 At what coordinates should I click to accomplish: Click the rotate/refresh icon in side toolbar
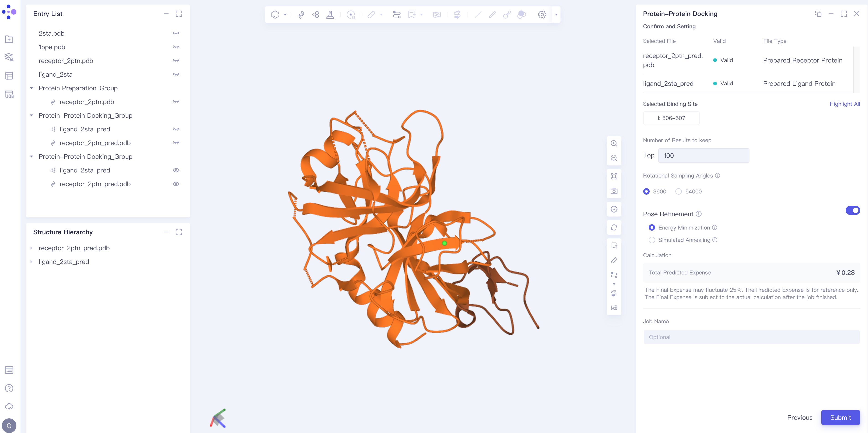click(614, 228)
